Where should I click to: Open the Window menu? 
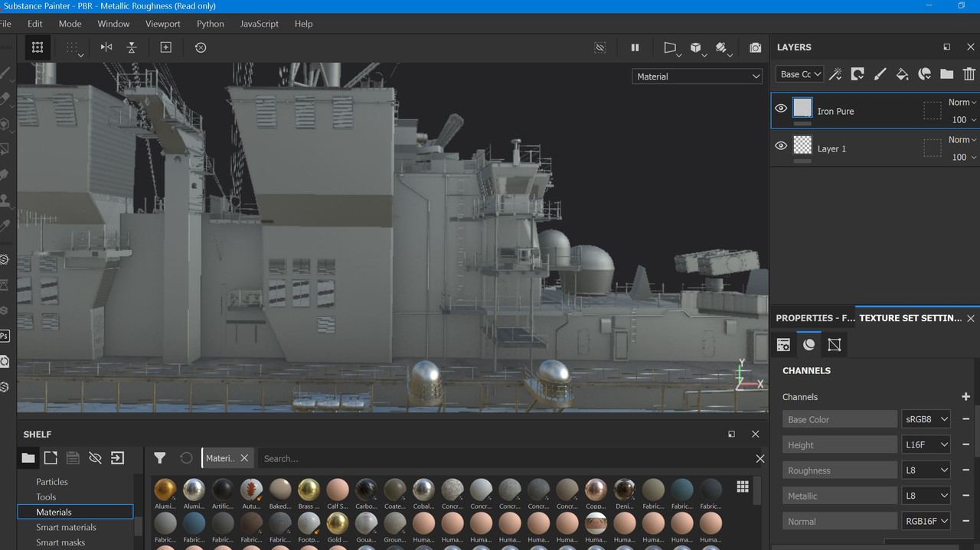pos(113,24)
